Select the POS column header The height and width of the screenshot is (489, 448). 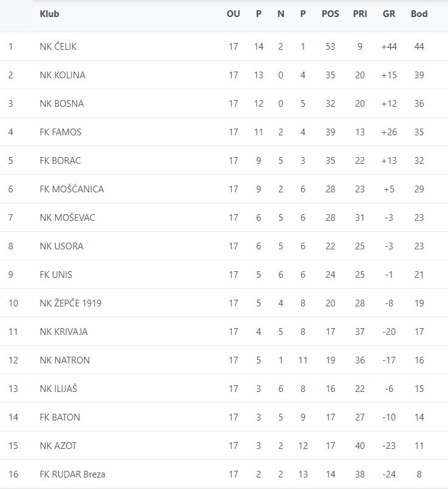click(x=330, y=14)
